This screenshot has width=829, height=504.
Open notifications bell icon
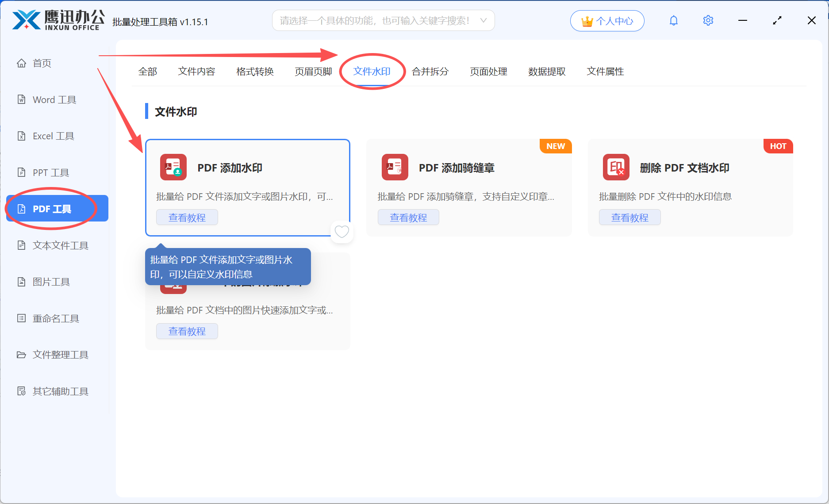coord(673,20)
